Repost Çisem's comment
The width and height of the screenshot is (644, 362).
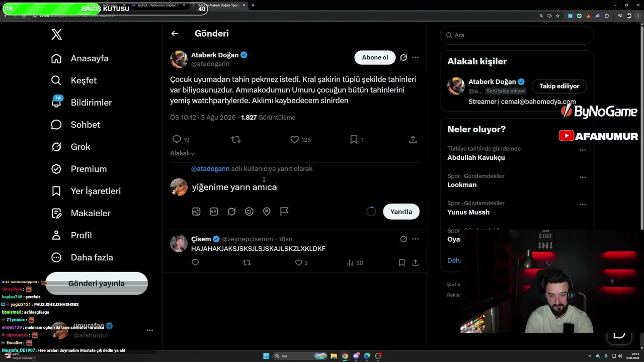point(247,262)
